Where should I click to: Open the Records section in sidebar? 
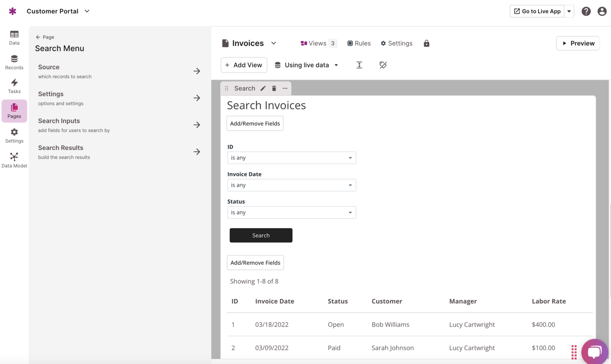[x=14, y=62]
